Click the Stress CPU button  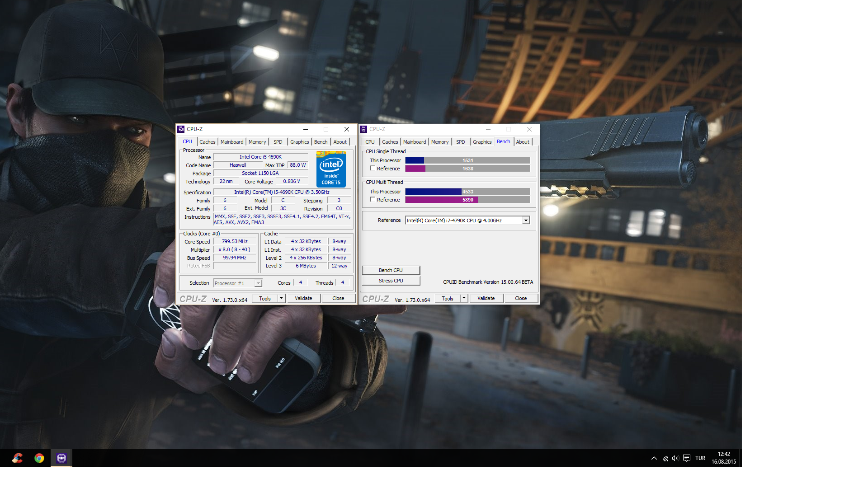391,281
